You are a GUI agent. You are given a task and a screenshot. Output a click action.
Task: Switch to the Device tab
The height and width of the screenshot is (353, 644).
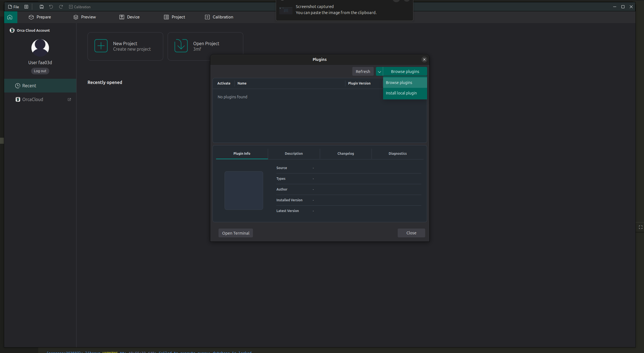129,17
